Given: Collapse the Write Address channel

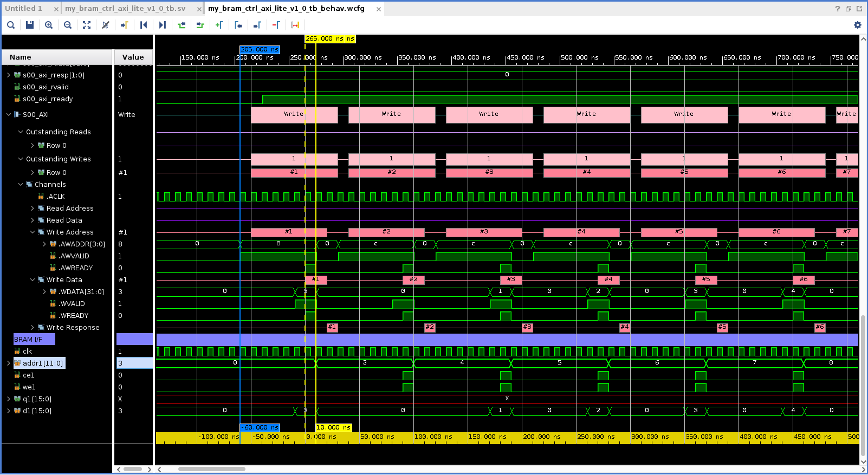Looking at the screenshot, I should pos(33,232).
